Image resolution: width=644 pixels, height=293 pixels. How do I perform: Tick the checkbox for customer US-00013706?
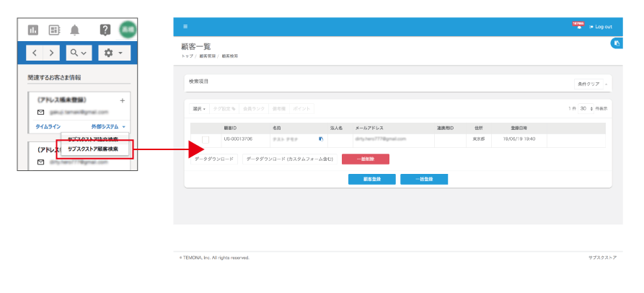pyautogui.click(x=206, y=139)
